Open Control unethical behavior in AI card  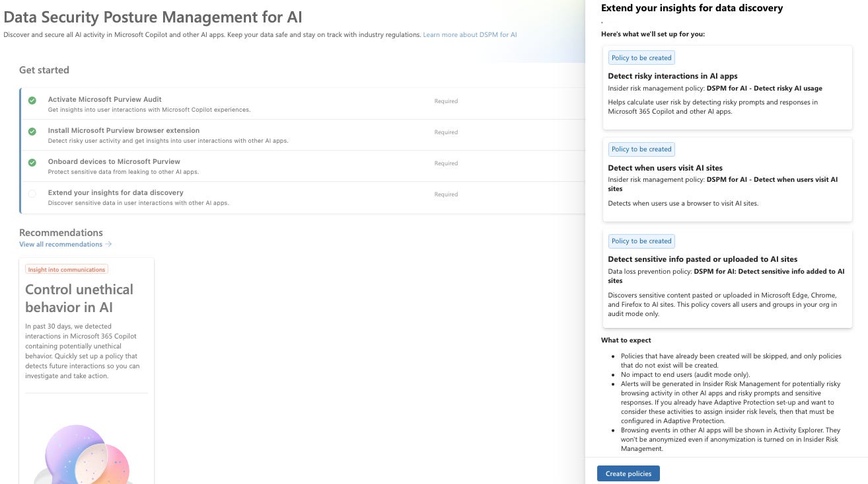(x=87, y=370)
